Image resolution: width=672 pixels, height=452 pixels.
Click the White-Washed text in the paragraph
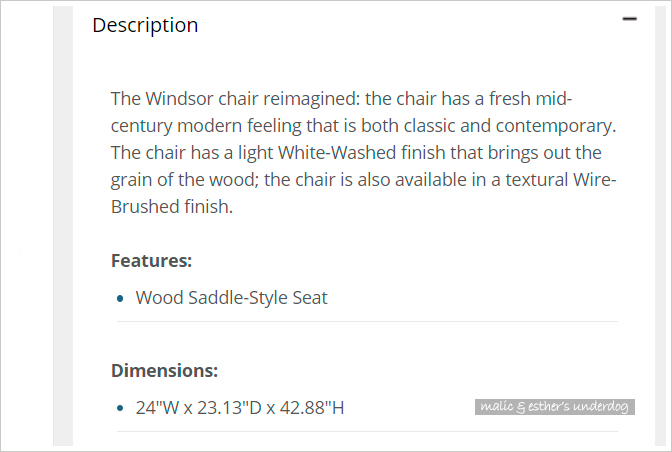tap(337, 153)
